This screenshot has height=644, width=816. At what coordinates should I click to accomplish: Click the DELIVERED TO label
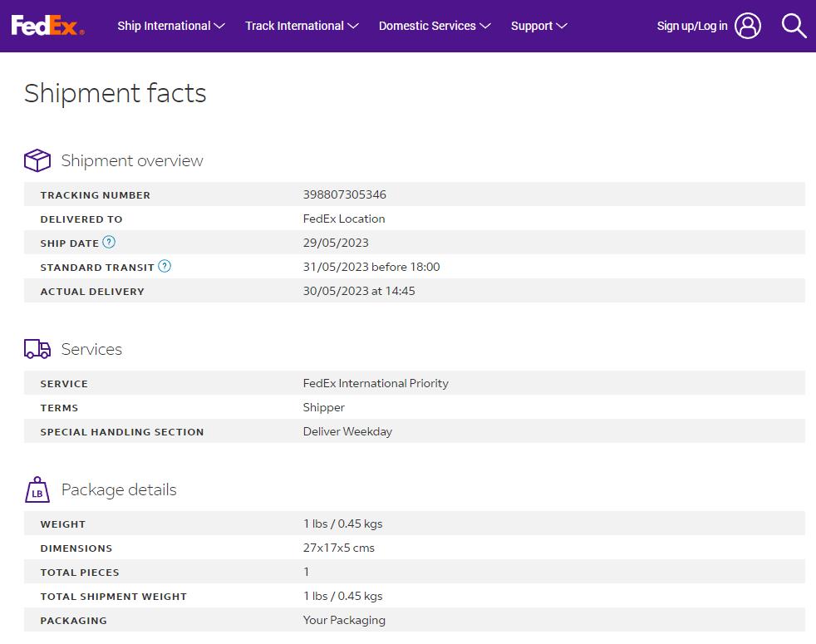pyautogui.click(x=81, y=219)
